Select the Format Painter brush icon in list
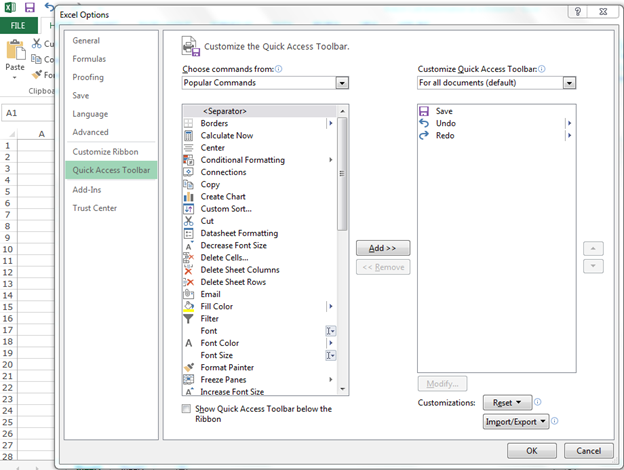 point(188,367)
